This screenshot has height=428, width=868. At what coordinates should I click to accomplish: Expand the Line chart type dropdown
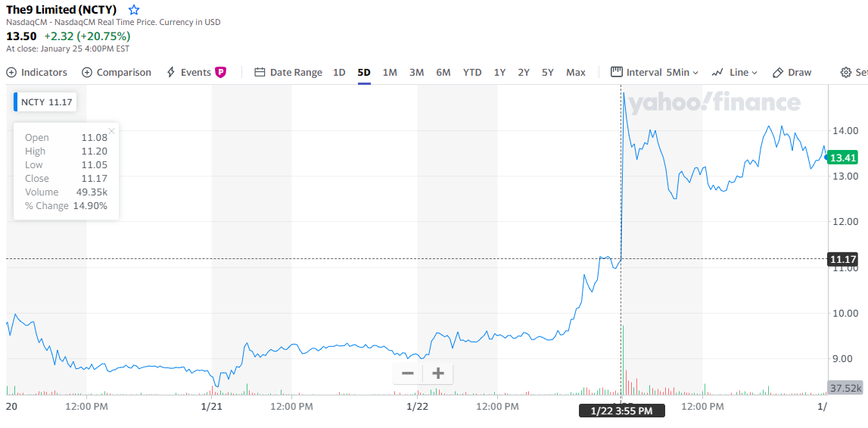click(734, 73)
